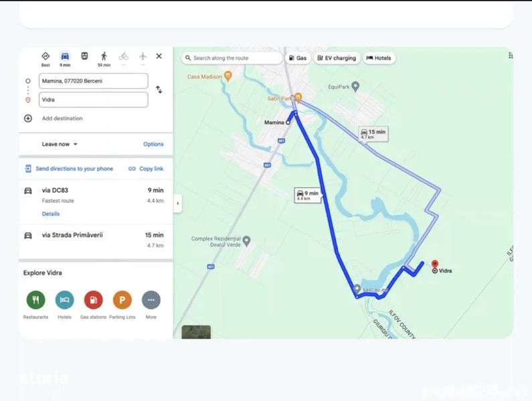The image size is (532, 401).
Task: Open route Options
Action: (x=153, y=144)
